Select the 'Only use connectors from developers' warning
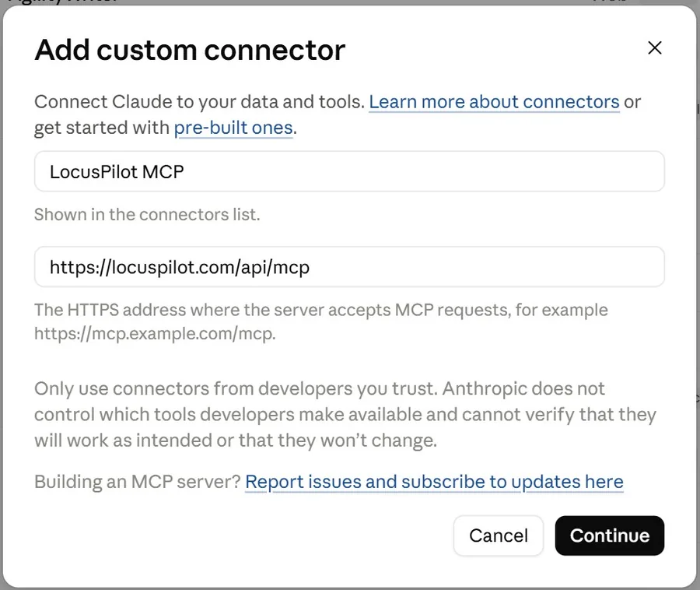 pos(345,414)
